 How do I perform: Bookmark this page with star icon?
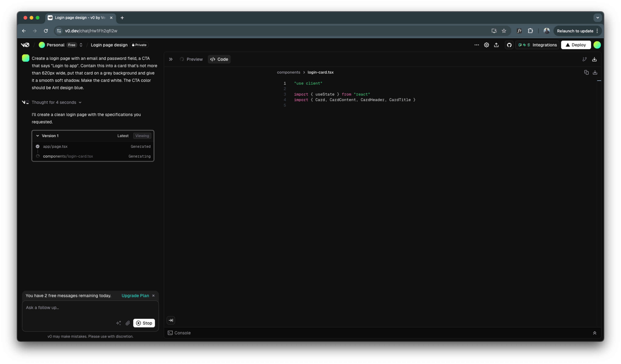pyautogui.click(x=504, y=31)
